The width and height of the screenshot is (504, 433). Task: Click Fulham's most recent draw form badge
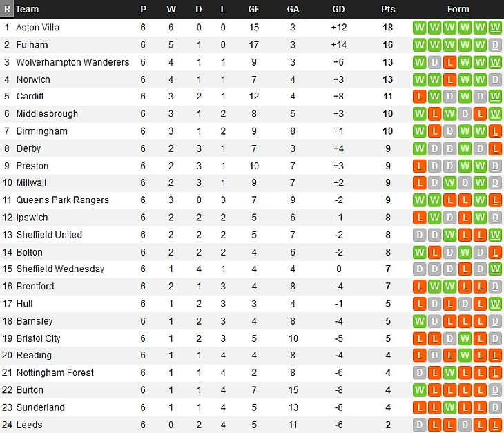pyautogui.click(x=495, y=45)
